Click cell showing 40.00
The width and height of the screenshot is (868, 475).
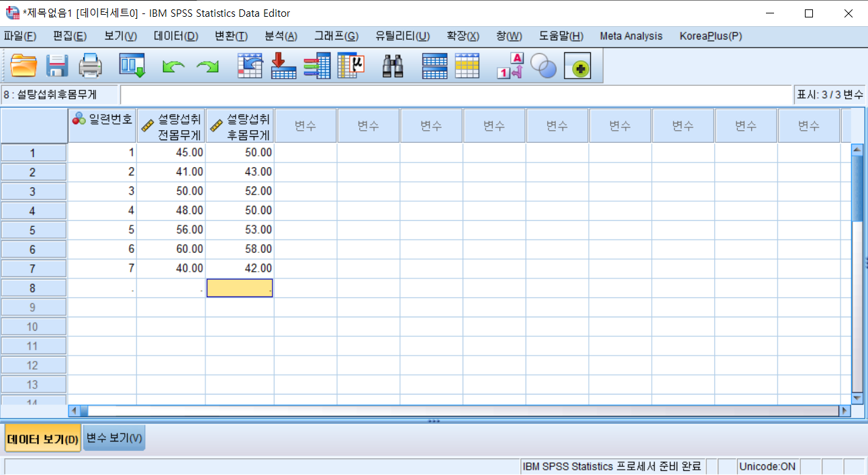pyautogui.click(x=171, y=268)
